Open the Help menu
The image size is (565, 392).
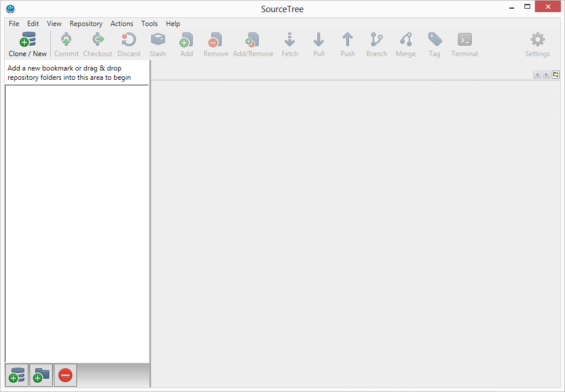coord(173,23)
